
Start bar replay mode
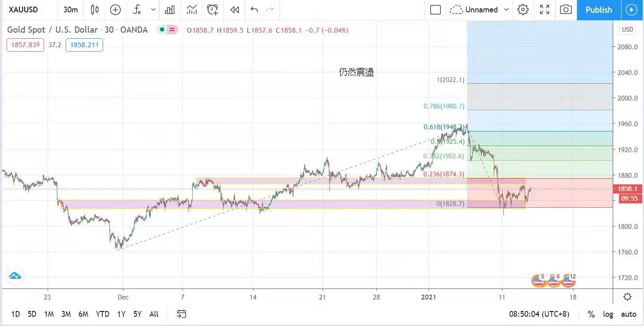235,10
